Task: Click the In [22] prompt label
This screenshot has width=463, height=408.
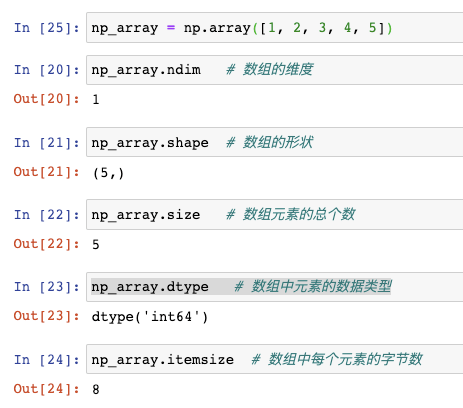Action: tap(47, 215)
